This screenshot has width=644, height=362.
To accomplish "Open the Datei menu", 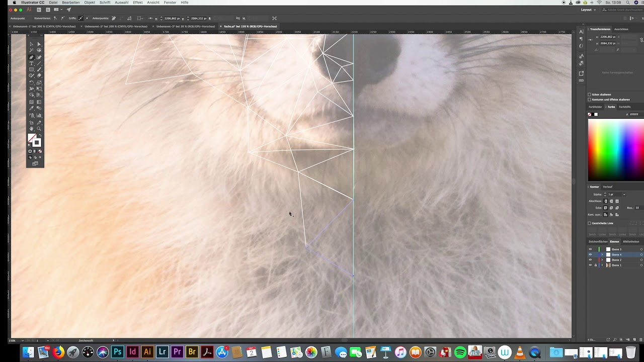I will 53,3.
